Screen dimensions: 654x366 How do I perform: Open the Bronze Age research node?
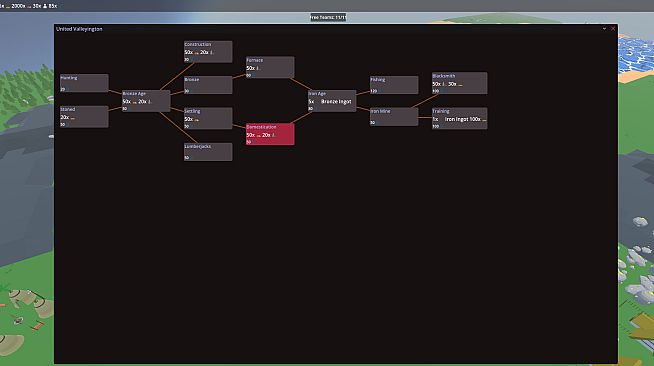(x=146, y=101)
